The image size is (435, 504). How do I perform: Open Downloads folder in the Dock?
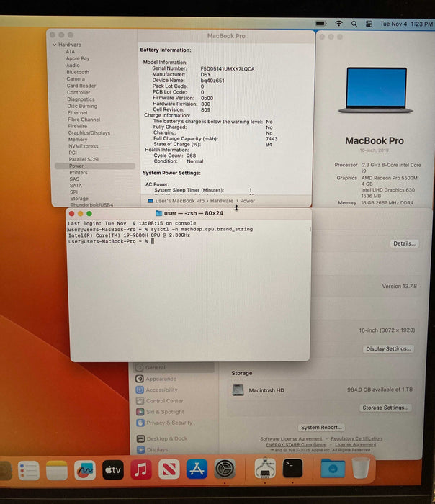pyautogui.click(x=333, y=468)
